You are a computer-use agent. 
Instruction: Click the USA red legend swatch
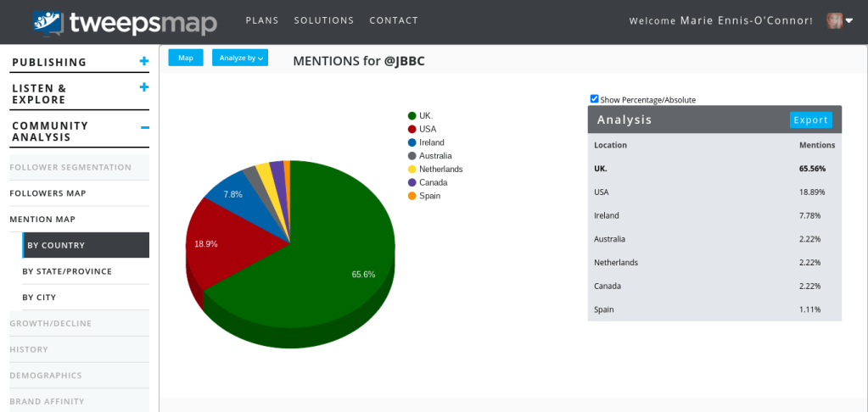(x=412, y=129)
